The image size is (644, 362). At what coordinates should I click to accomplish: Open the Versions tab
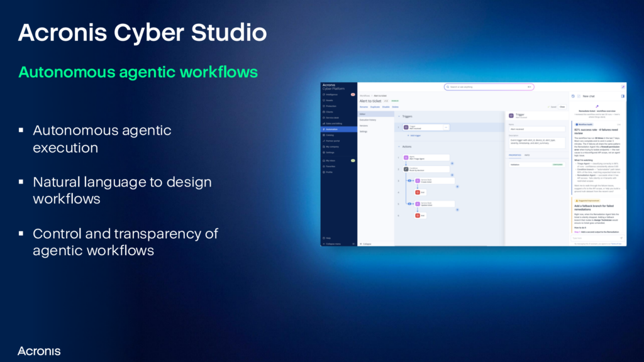click(x=376, y=126)
